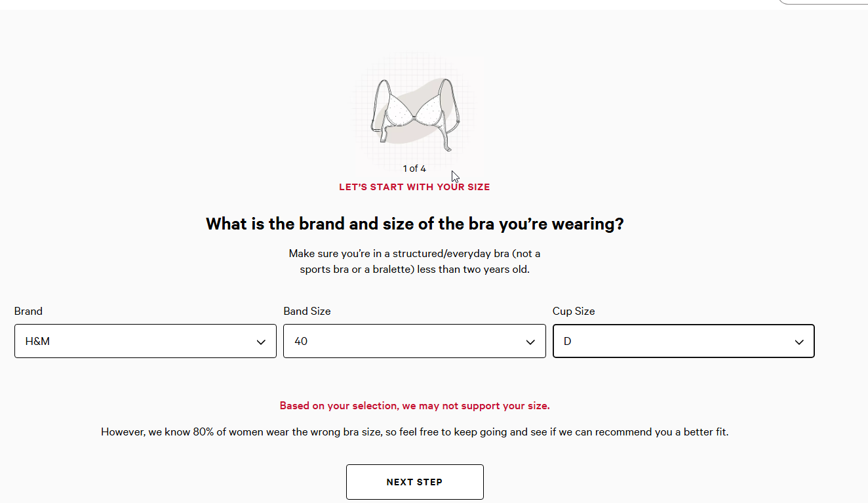Click the structured/everyday bra instruction text
868x503 pixels.
pyautogui.click(x=414, y=261)
